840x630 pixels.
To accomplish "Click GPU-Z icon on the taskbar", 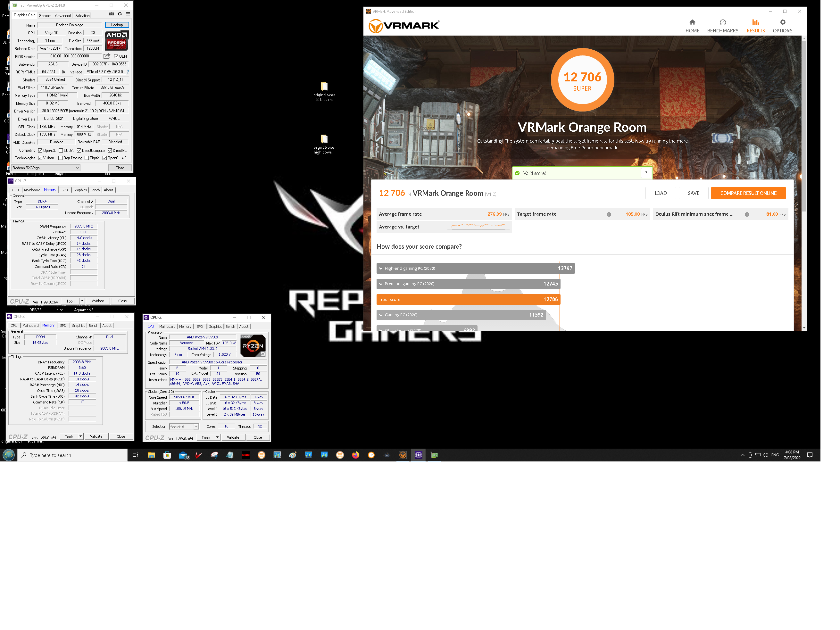I will (x=434, y=455).
